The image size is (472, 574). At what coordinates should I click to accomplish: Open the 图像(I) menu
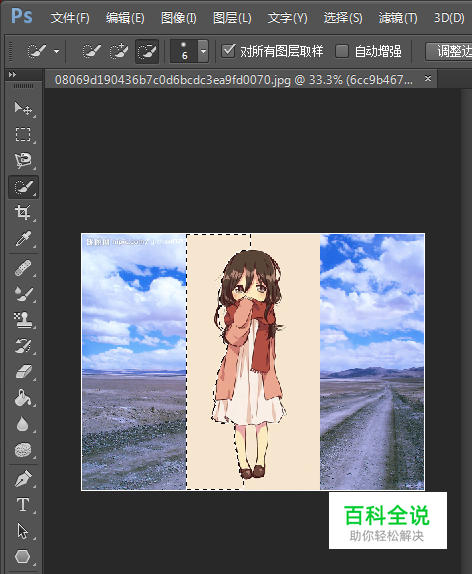[x=179, y=18]
